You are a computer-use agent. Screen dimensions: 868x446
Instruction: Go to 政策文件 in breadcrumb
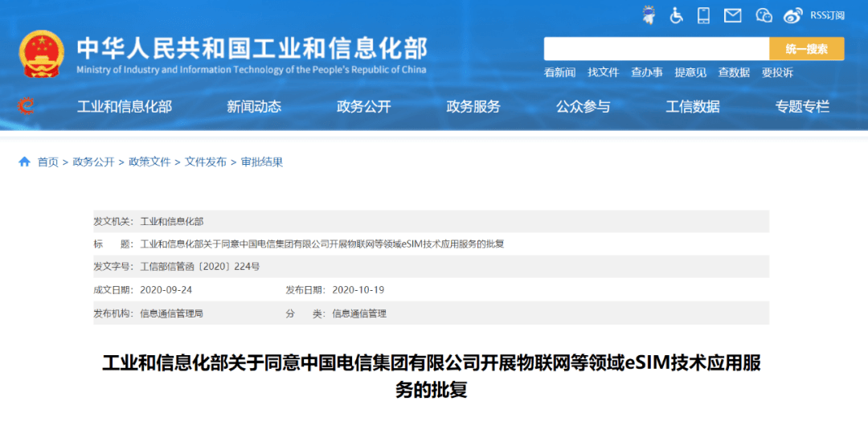(149, 162)
